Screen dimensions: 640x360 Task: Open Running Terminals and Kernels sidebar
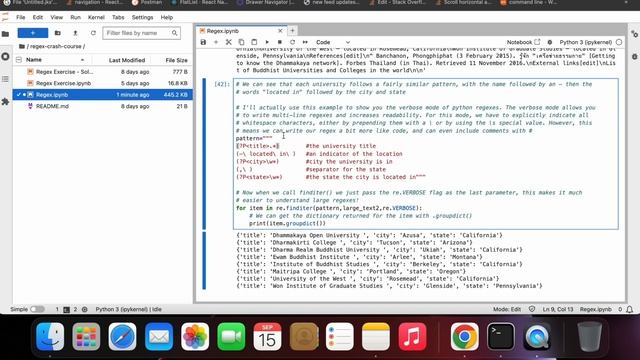(x=5, y=56)
